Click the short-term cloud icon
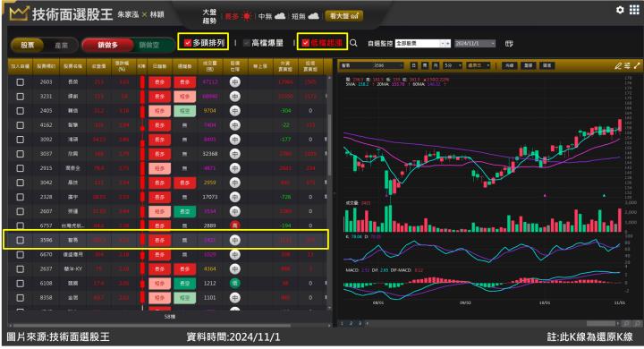 click(x=313, y=16)
